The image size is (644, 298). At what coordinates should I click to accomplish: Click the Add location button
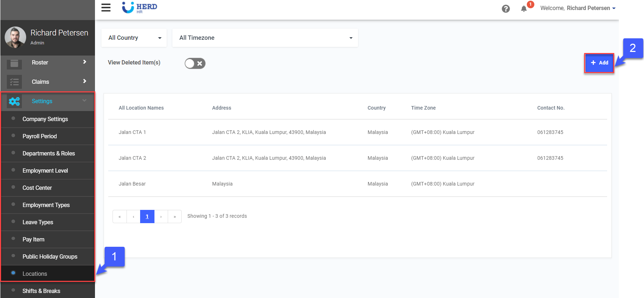[x=599, y=63]
